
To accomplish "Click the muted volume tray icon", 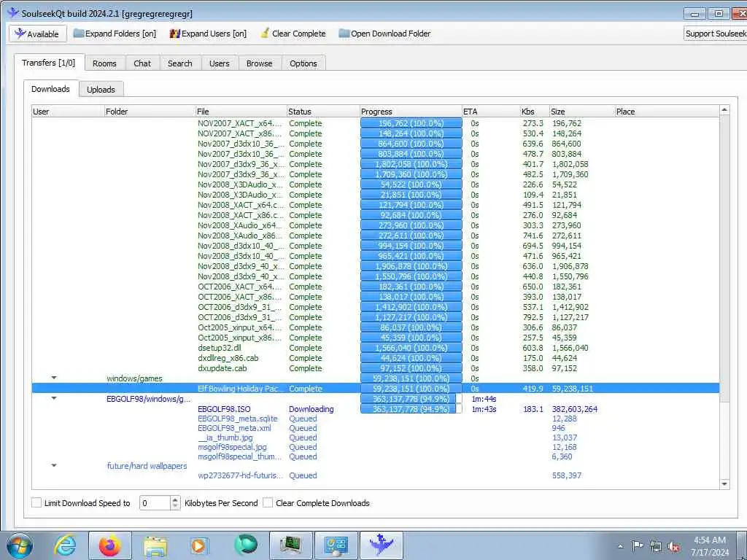I will pos(673,547).
